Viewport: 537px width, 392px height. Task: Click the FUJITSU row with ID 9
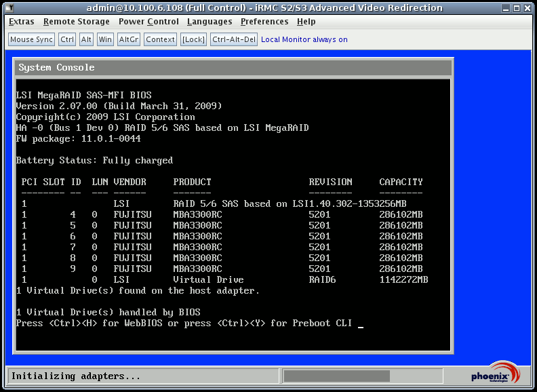click(222, 269)
